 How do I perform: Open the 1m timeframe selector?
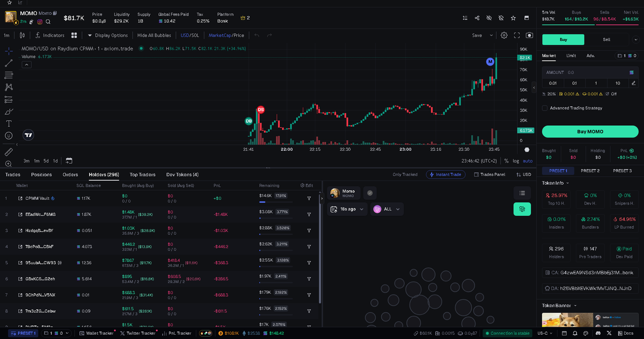pos(7,35)
